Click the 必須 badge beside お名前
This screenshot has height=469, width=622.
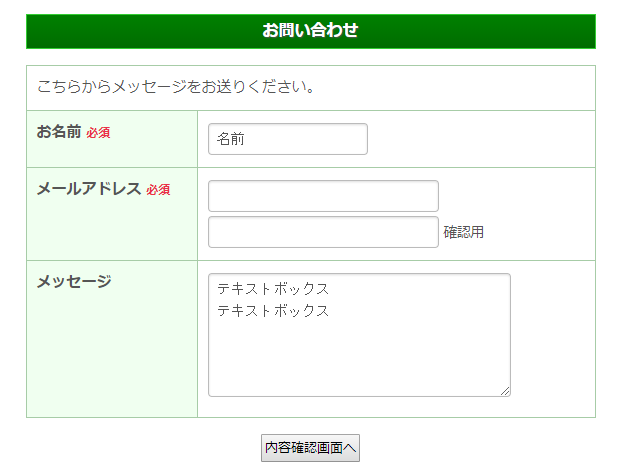98,132
